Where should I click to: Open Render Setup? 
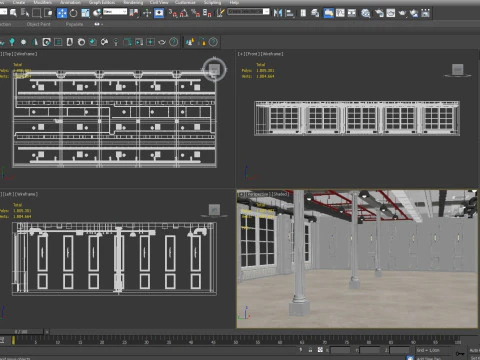pos(379,13)
